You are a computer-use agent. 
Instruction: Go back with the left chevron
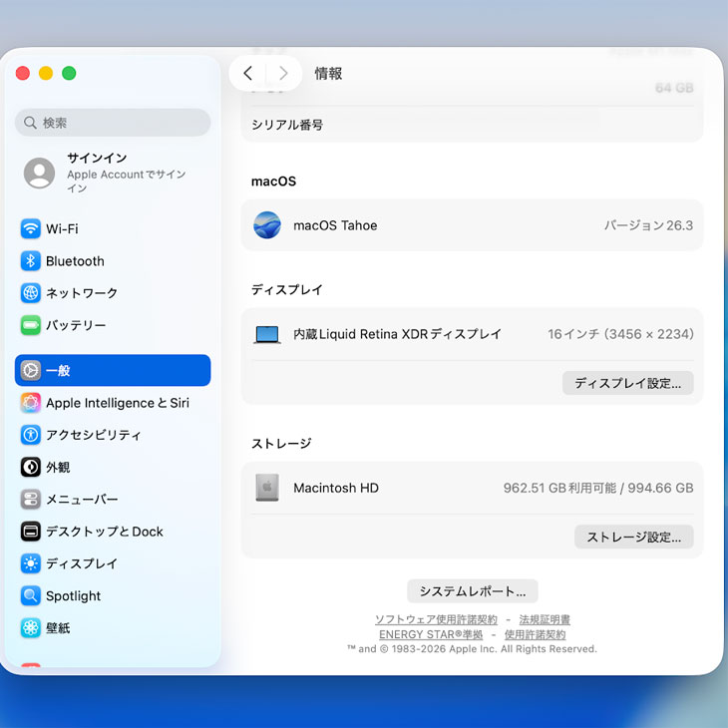(248, 73)
